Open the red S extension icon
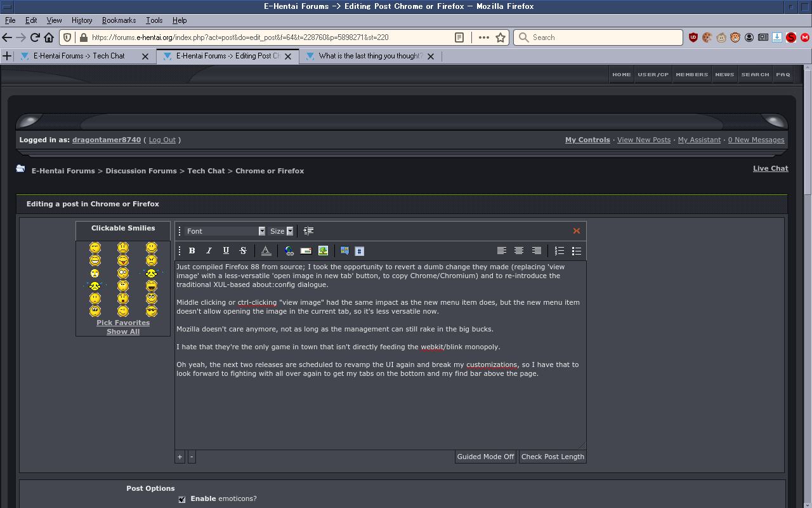This screenshot has height=508, width=812. pos(791,37)
